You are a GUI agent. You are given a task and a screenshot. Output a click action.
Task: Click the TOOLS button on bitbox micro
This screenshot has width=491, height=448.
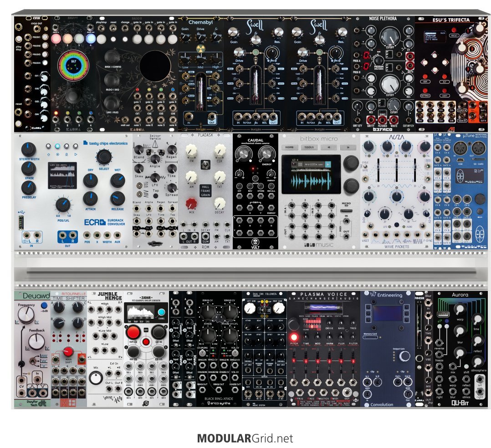click(x=309, y=147)
